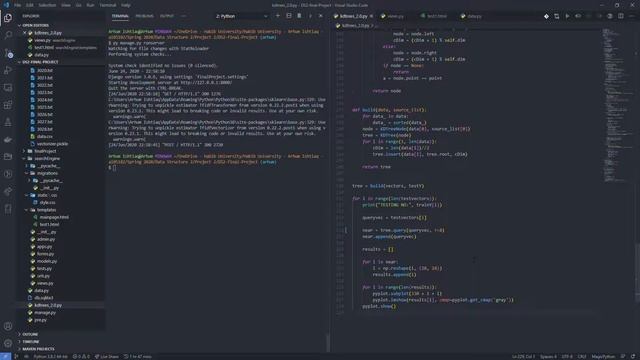Open the Run menu
Viewport: 640px width, 360px height.
[x=91, y=5]
